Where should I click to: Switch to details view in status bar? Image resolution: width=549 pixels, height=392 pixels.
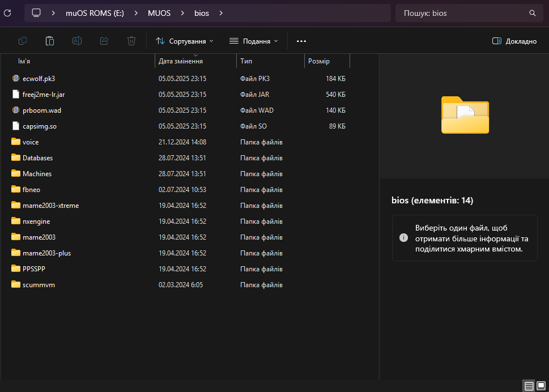click(x=529, y=386)
